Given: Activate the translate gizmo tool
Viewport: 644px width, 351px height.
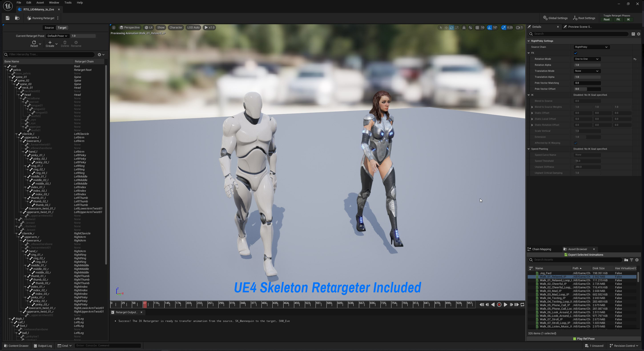Looking at the screenshot, I should (x=446, y=28).
